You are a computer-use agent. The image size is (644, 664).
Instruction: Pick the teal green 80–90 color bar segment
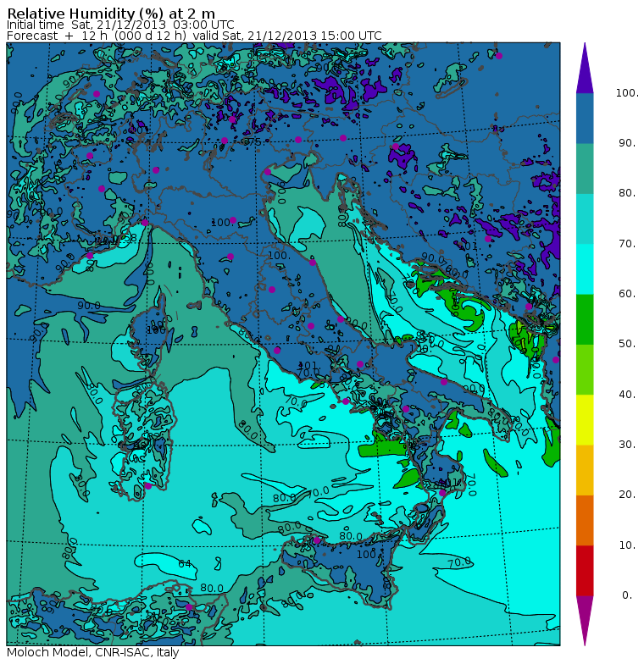click(585, 169)
